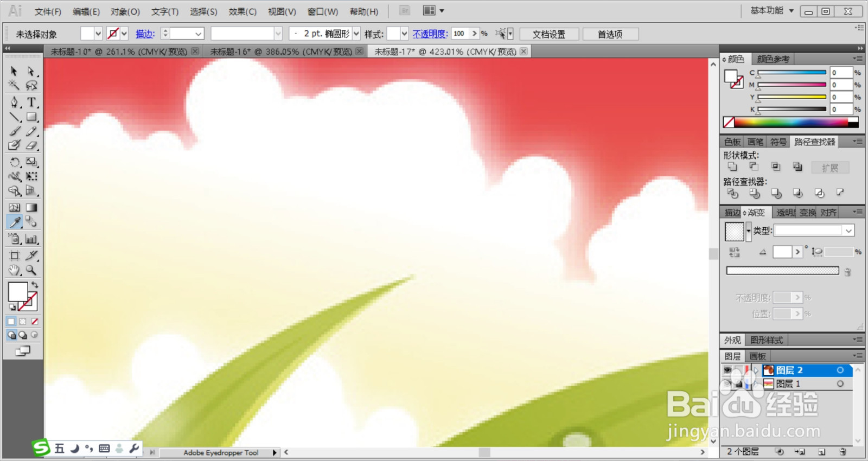The height and width of the screenshot is (461, 868).
Task: Select the Column Graph tool
Action: point(31,239)
